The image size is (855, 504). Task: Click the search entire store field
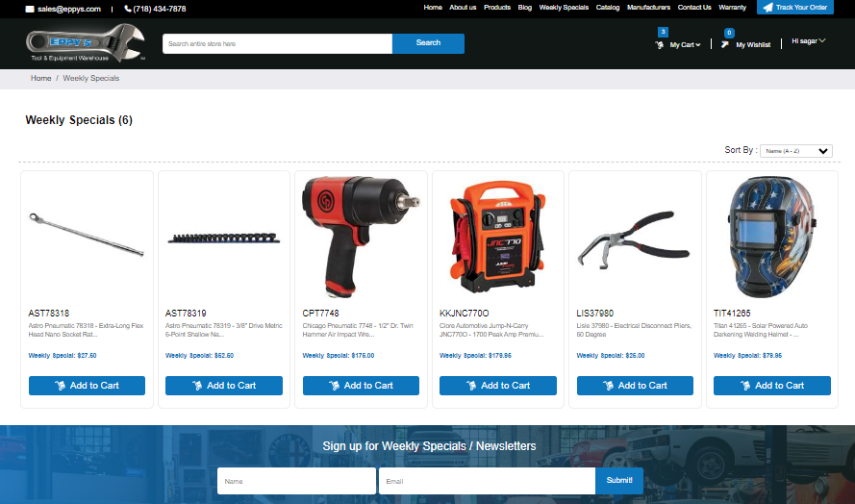coord(277,43)
